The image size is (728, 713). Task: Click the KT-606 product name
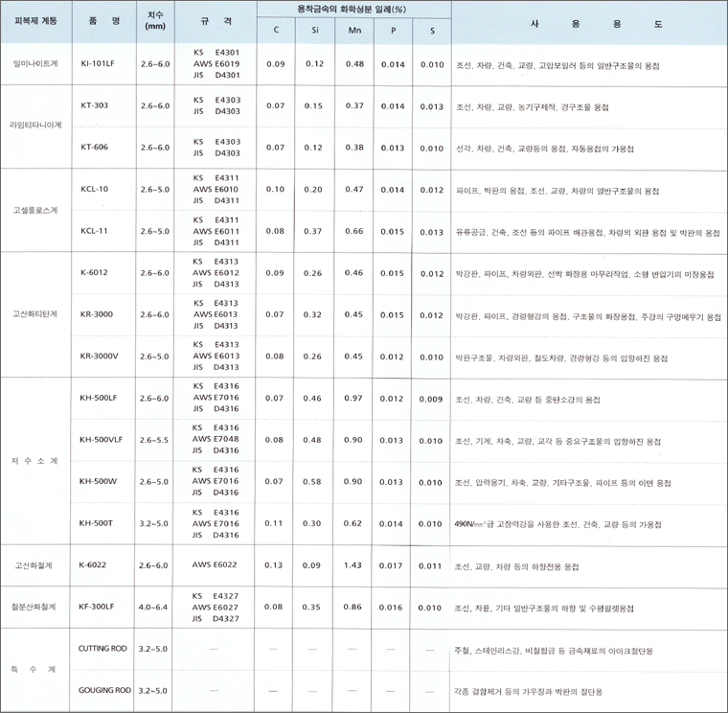[94, 148]
